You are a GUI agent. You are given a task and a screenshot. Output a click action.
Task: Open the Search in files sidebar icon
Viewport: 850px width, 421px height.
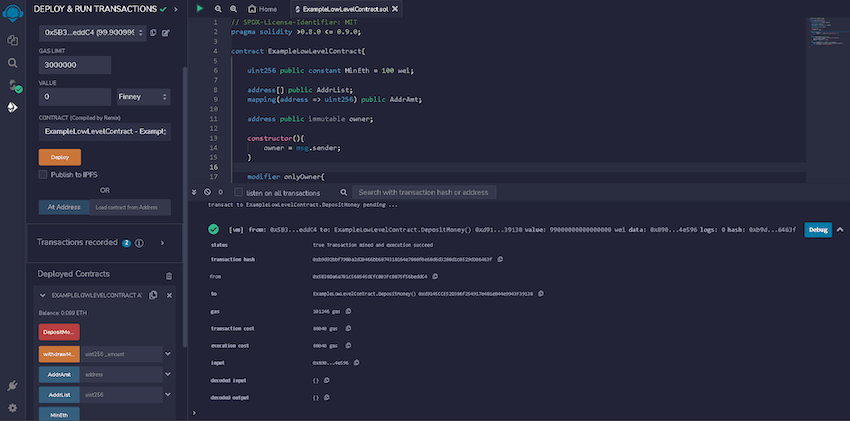[x=12, y=63]
